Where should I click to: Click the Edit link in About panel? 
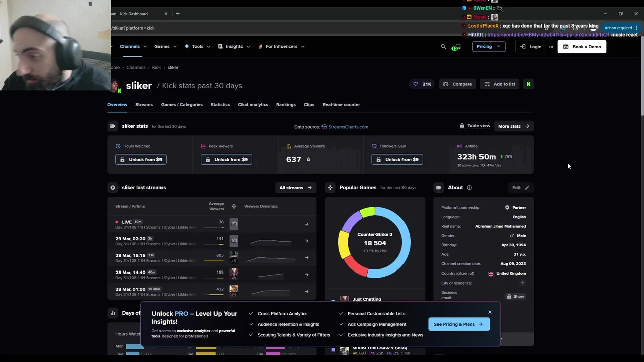(521, 188)
